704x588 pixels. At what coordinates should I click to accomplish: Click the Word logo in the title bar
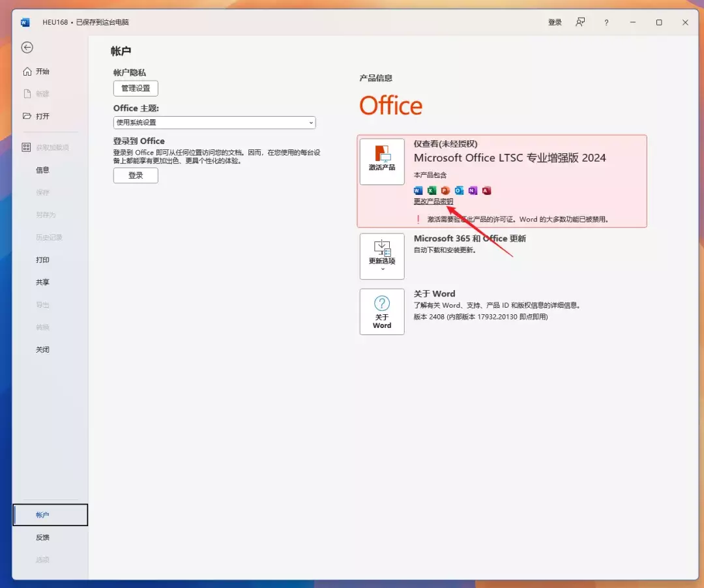25,22
